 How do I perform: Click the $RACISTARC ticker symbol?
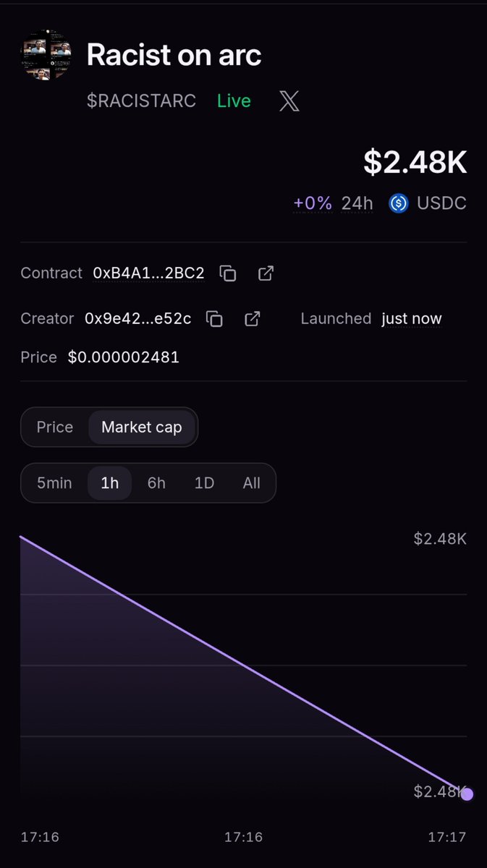[141, 101]
